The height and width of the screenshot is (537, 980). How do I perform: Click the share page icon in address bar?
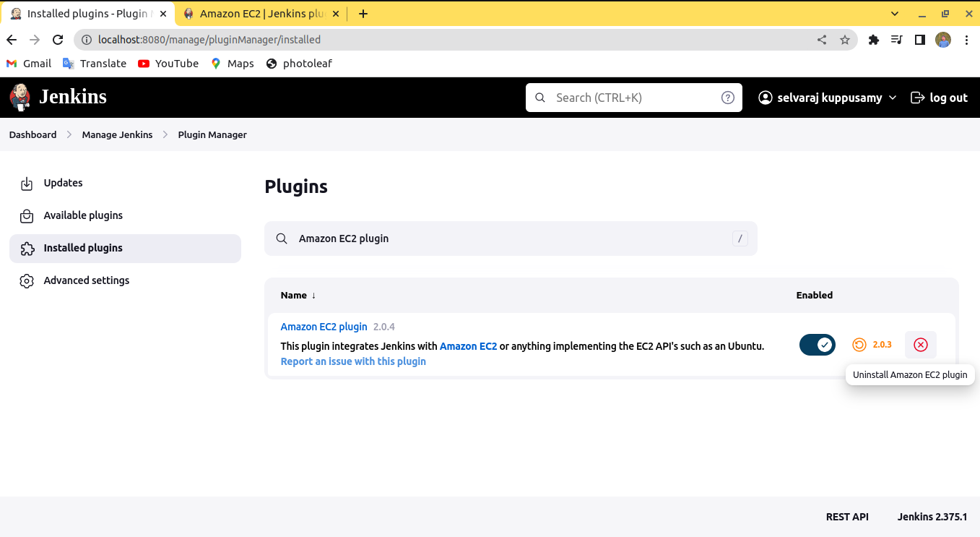click(822, 40)
